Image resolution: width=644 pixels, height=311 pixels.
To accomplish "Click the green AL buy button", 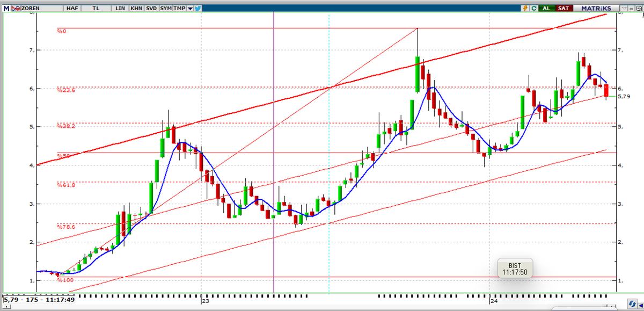I will click(x=546, y=8).
